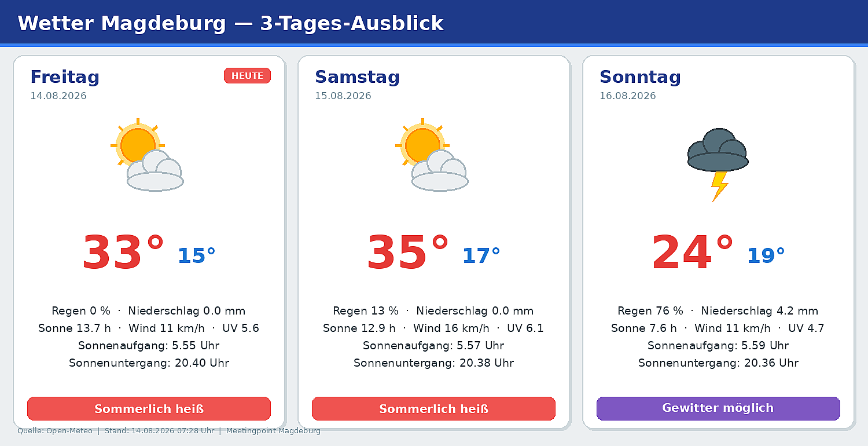Click Meetingpoint Magdeburg in the footer
This screenshot has width=868, height=446.
pyautogui.click(x=273, y=431)
